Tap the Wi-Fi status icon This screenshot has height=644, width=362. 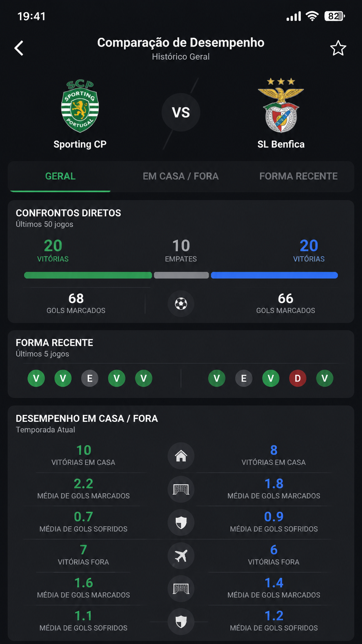tap(312, 16)
